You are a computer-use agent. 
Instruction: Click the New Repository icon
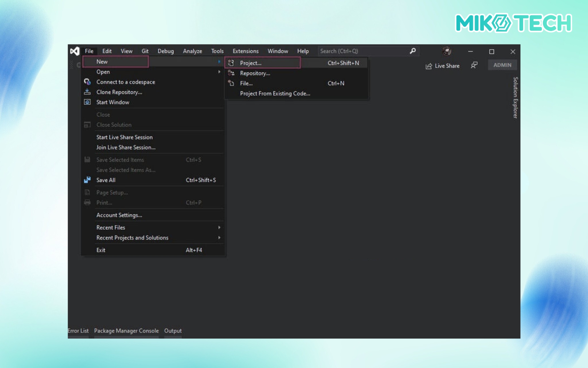[x=231, y=73]
